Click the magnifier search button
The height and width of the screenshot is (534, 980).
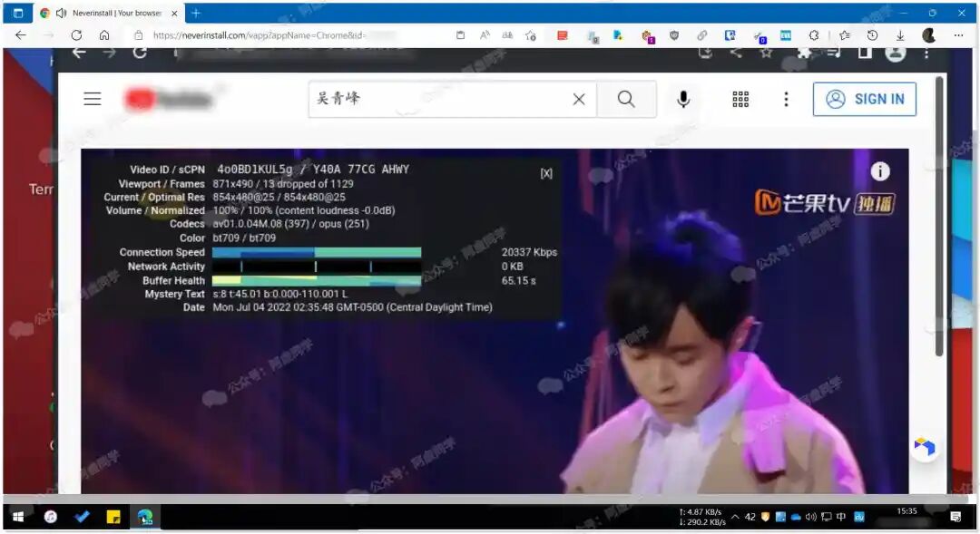626,99
